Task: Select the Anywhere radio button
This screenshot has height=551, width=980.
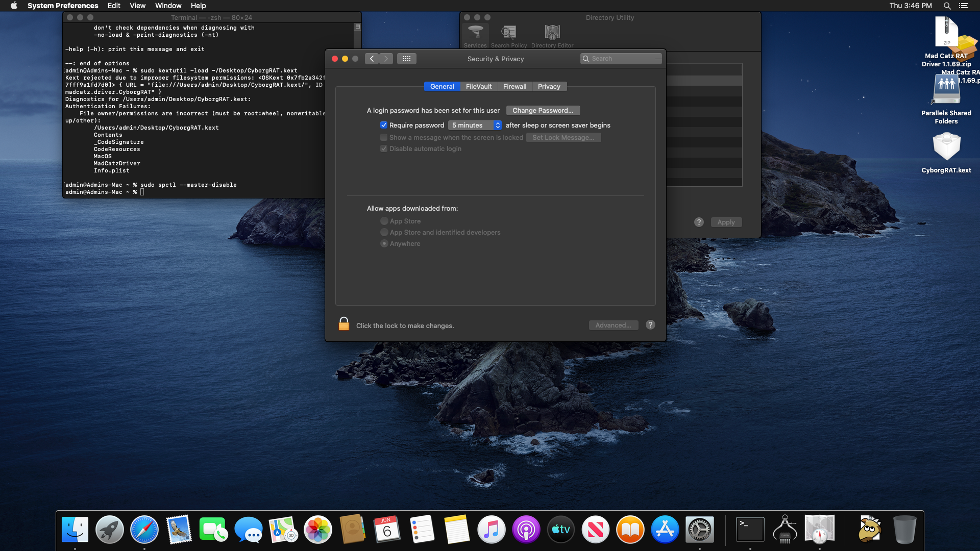Action: pos(384,244)
